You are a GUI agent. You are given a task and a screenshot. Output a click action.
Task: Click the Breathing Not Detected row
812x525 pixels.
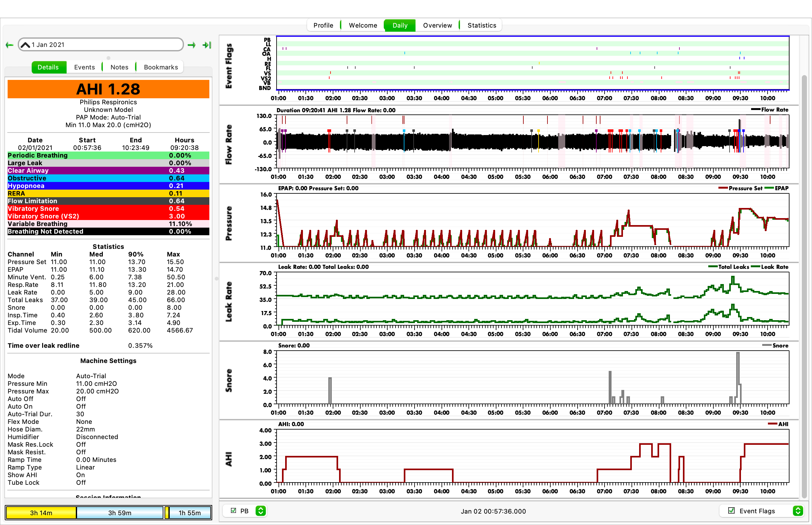[108, 231]
